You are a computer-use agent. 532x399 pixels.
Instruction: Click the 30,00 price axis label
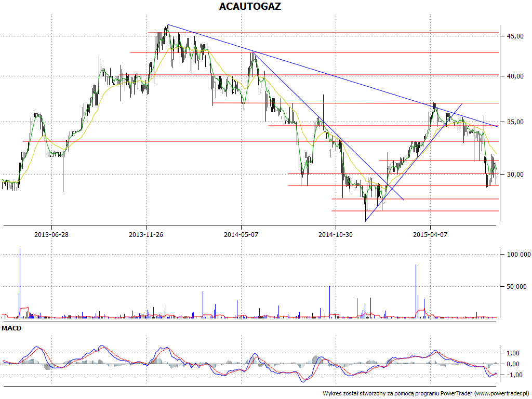(x=515, y=175)
